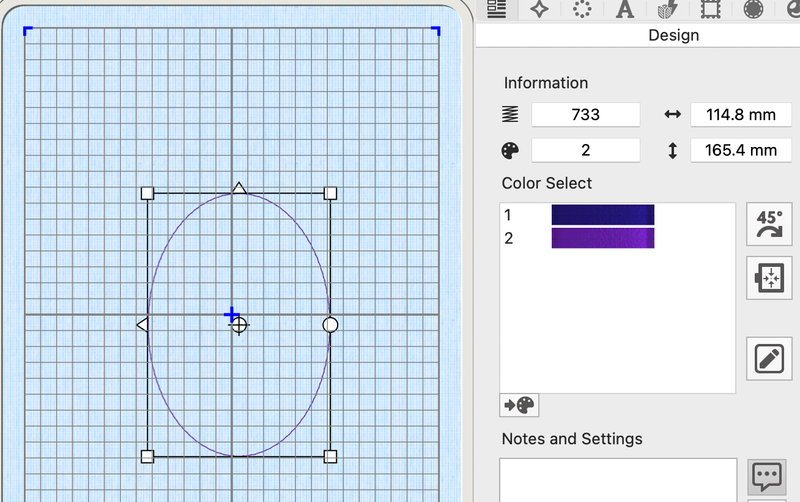Image resolution: width=800 pixels, height=502 pixels.
Task: Click the blue top-right hoop corner marker
Action: click(436, 31)
